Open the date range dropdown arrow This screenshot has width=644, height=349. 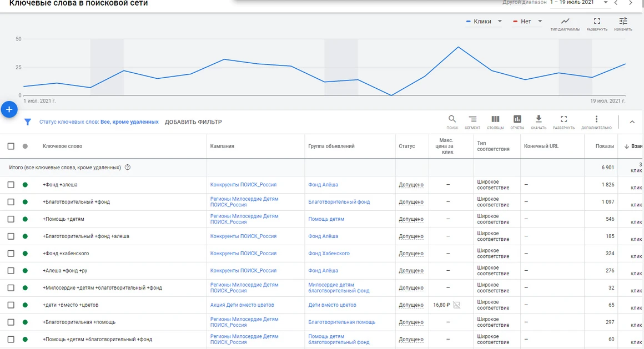pos(606,3)
